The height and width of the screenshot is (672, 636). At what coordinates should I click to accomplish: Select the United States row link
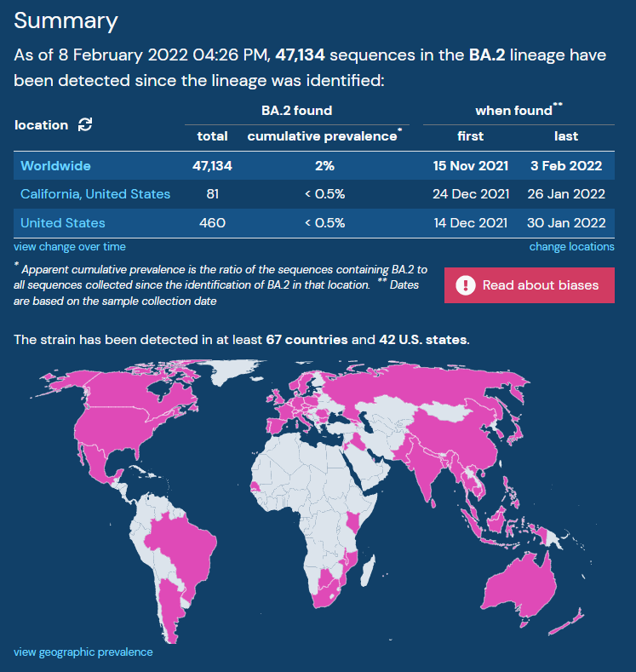coord(63,223)
